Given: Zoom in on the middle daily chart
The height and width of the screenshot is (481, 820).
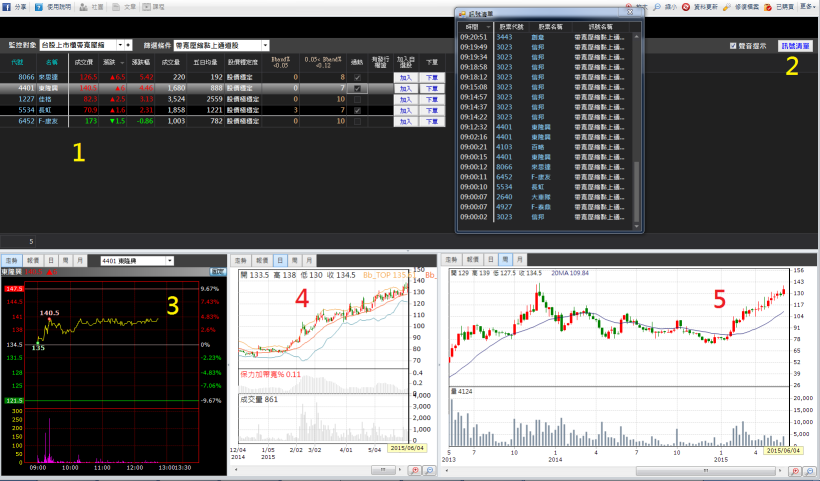Looking at the screenshot, I should 415,469.
